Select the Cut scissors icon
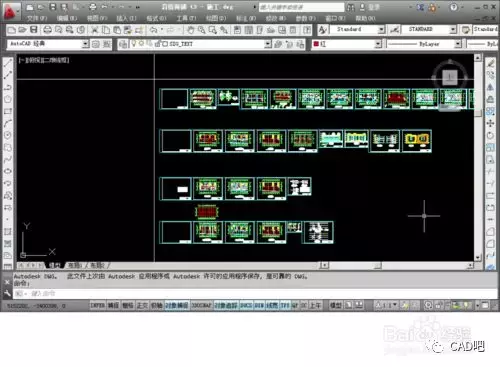The height and width of the screenshot is (367, 500). 95,30
